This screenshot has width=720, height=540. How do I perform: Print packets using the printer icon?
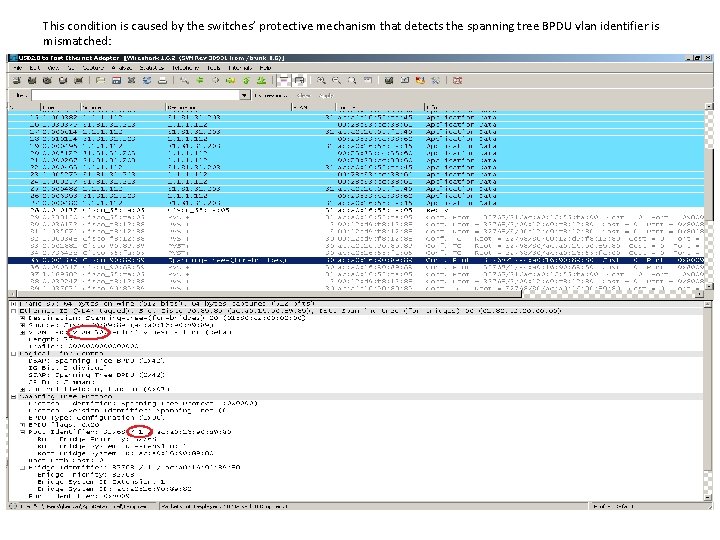coord(163,80)
